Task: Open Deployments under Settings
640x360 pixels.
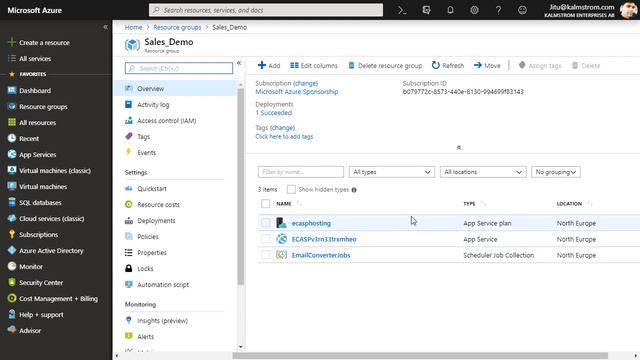Action: pos(156,220)
